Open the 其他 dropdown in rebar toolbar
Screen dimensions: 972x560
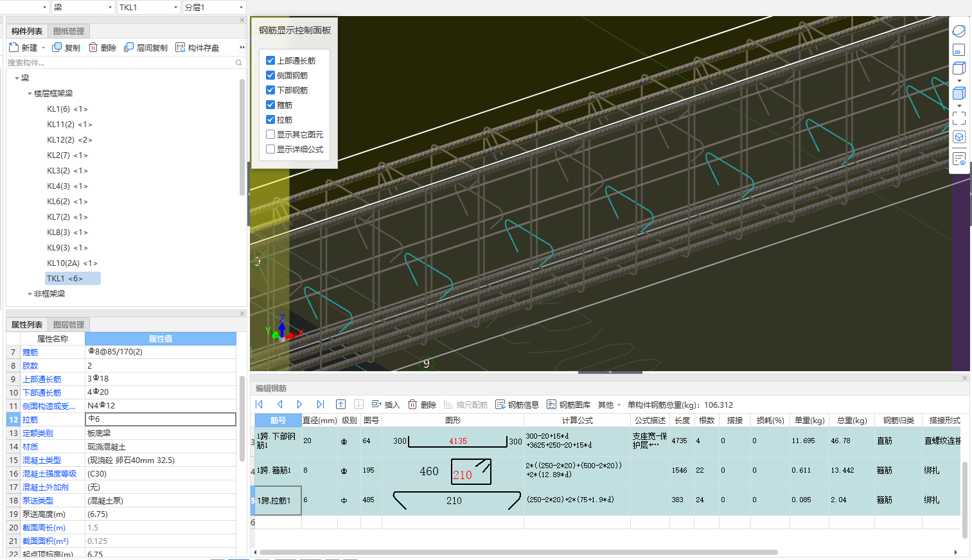coord(609,405)
